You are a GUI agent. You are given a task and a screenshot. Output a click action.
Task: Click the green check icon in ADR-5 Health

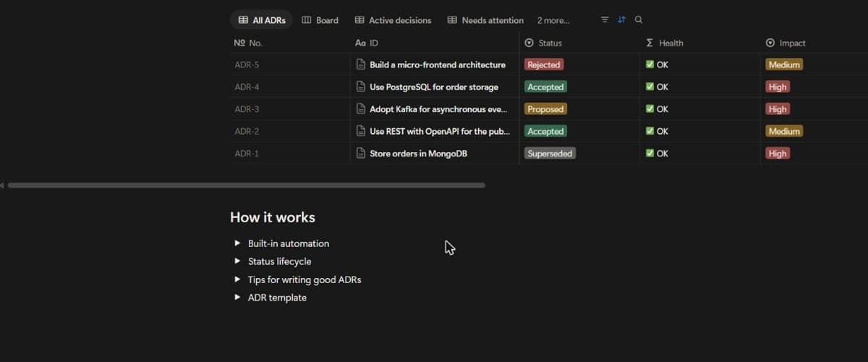coord(650,64)
